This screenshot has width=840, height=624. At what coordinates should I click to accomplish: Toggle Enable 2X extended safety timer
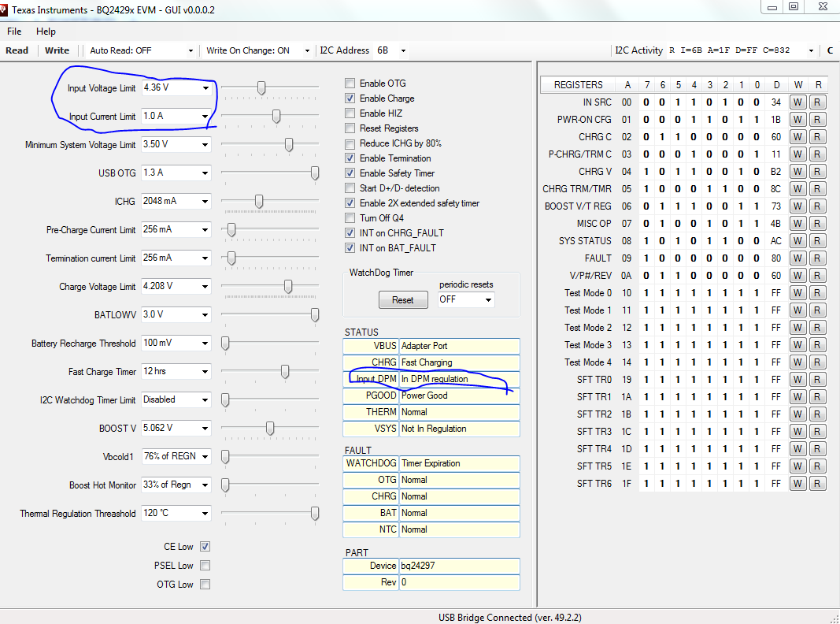[350, 203]
